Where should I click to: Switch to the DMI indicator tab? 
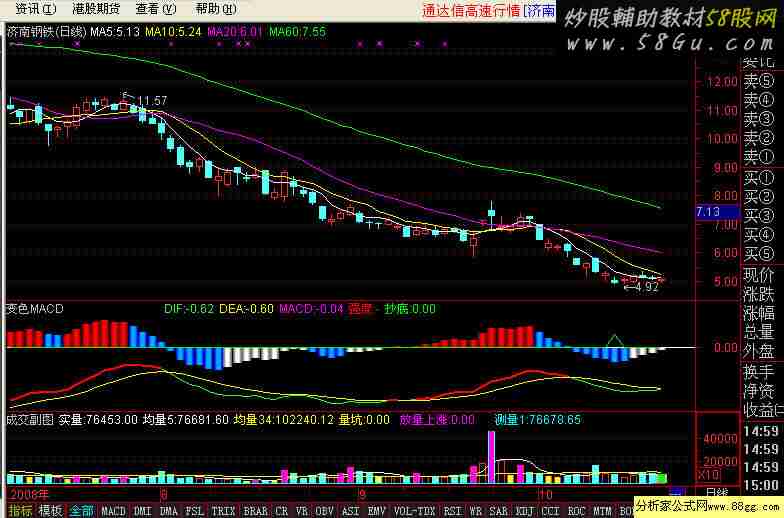tap(142, 511)
